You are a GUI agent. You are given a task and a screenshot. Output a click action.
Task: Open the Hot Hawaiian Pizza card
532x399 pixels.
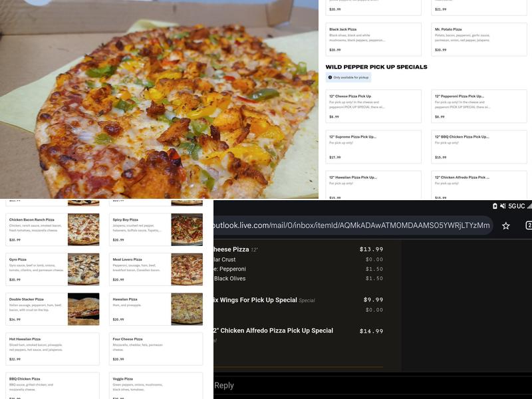[x=53, y=348]
